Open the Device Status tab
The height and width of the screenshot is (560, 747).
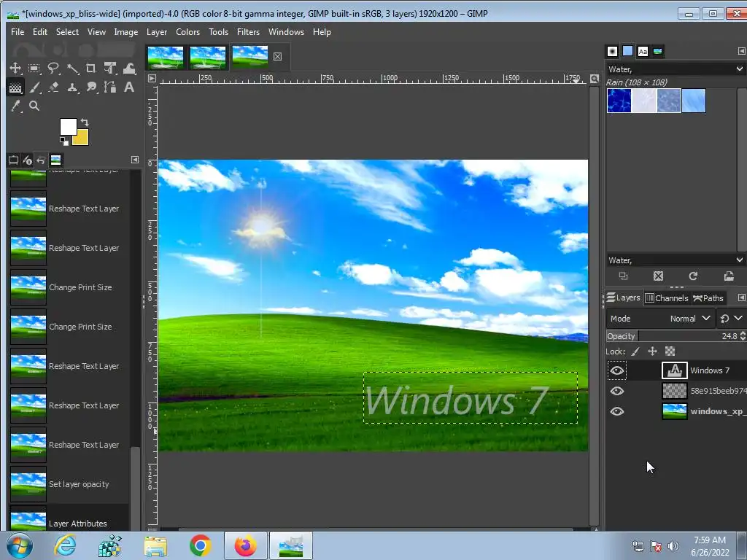[27, 160]
